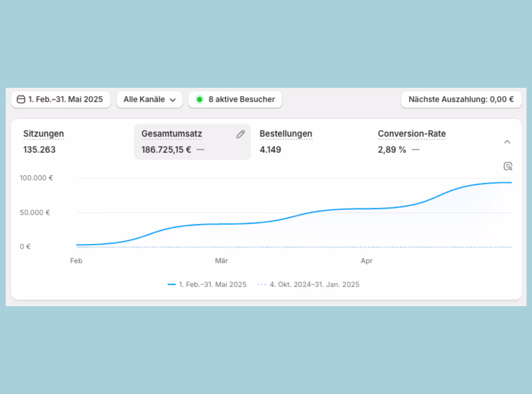This screenshot has height=394, width=532.
Task: Click the dash indicator next to 2,89 %
Action: click(x=415, y=150)
